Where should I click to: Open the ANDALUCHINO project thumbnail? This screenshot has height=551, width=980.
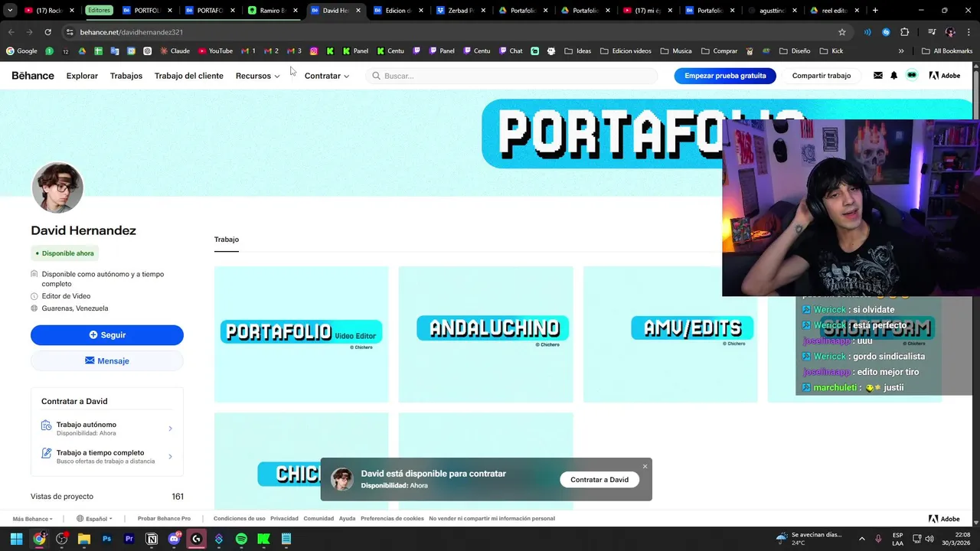tap(486, 334)
